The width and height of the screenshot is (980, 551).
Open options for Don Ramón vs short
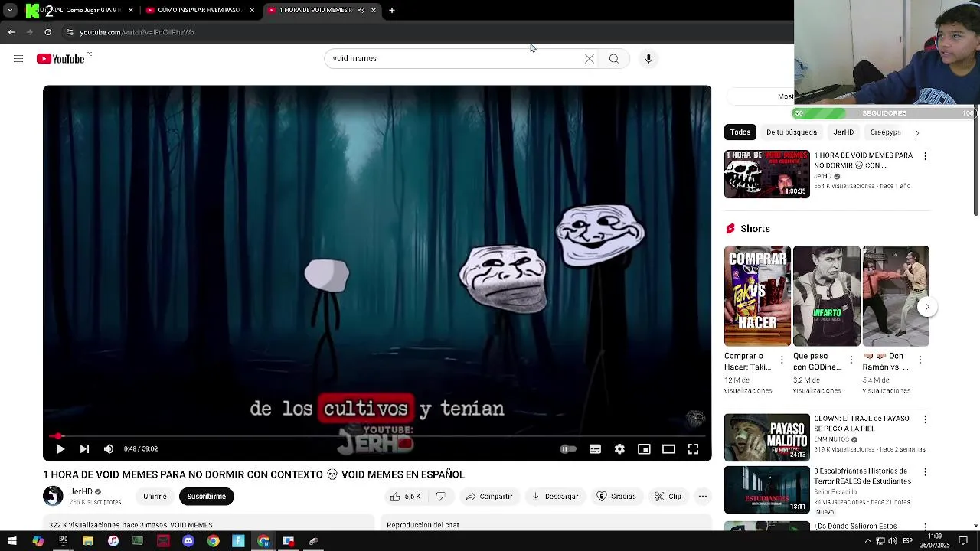click(x=920, y=360)
